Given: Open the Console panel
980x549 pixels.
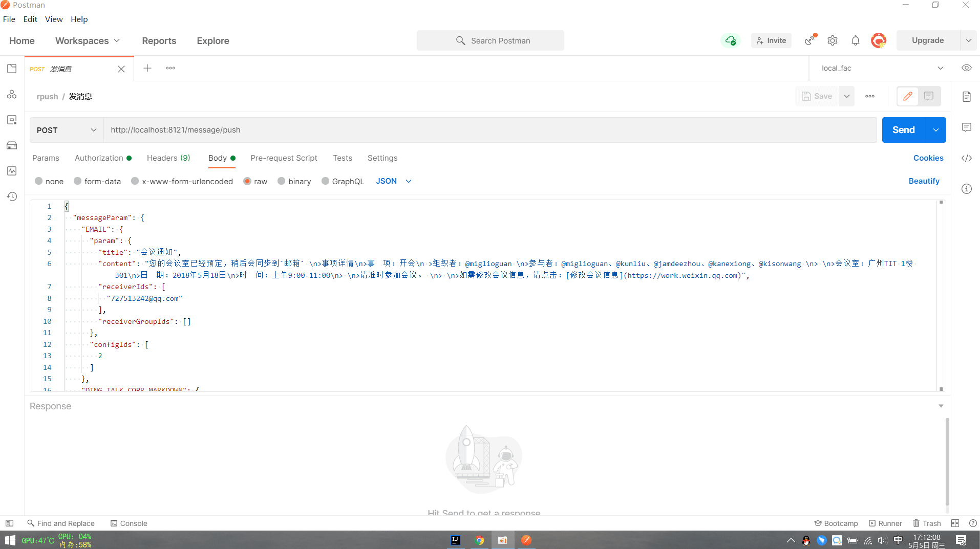Looking at the screenshot, I should pos(129,523).
